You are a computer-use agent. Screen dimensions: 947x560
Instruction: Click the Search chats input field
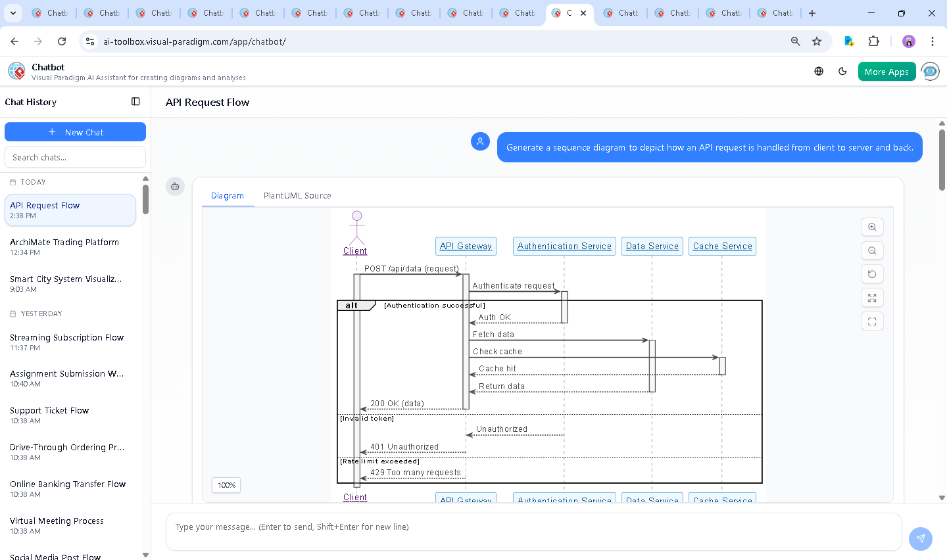tap(75, 158)
